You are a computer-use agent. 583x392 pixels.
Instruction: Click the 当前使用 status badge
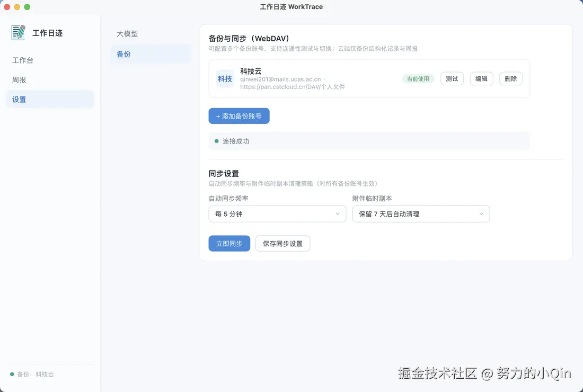click(x=418, y=79)
